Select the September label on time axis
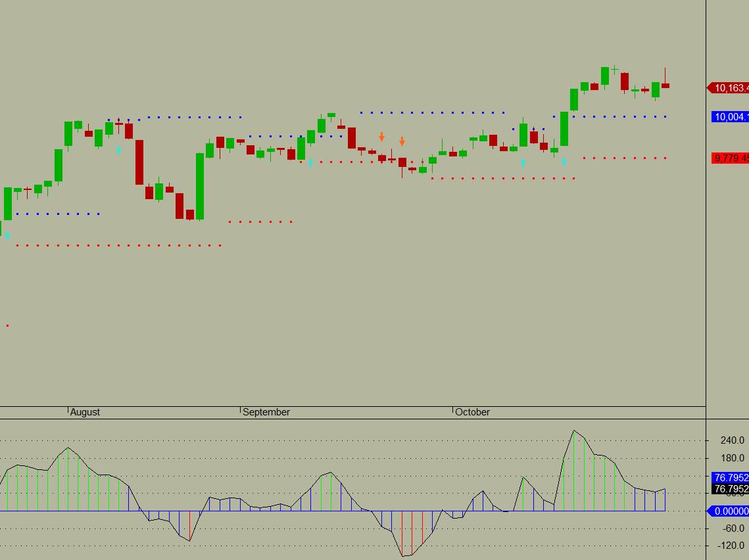 [266, 412]
